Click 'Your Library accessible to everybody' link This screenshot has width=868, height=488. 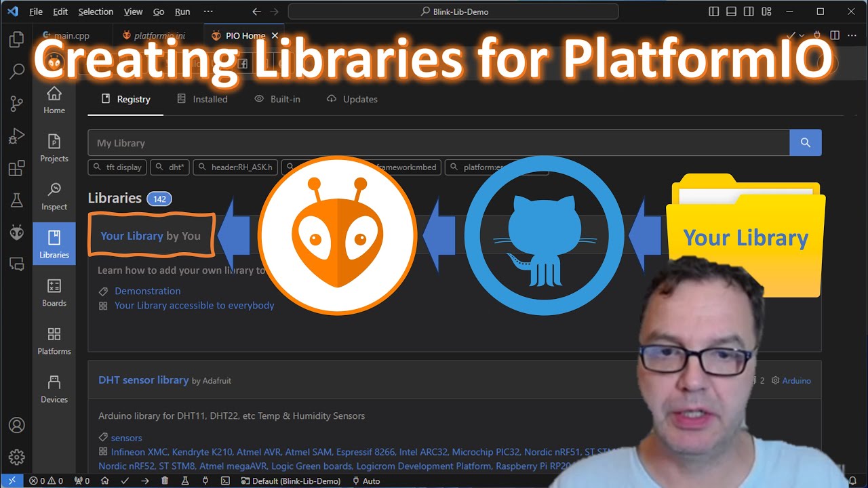tap(194, 305)
